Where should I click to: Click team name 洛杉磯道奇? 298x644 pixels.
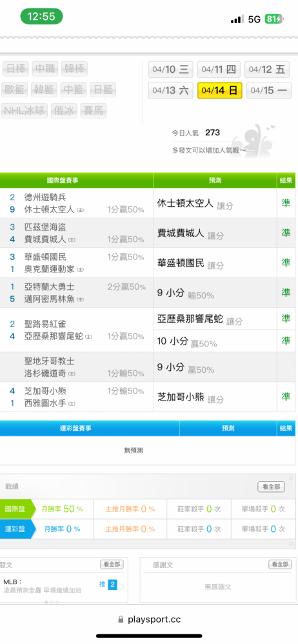point(45,374)
